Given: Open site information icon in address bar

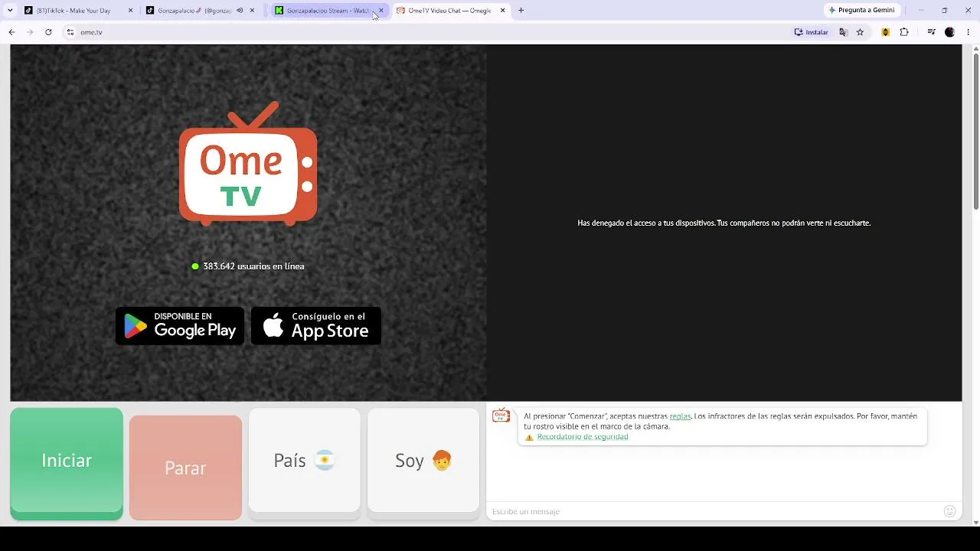Looking at the screenshot, I should (x=70, y=32).
